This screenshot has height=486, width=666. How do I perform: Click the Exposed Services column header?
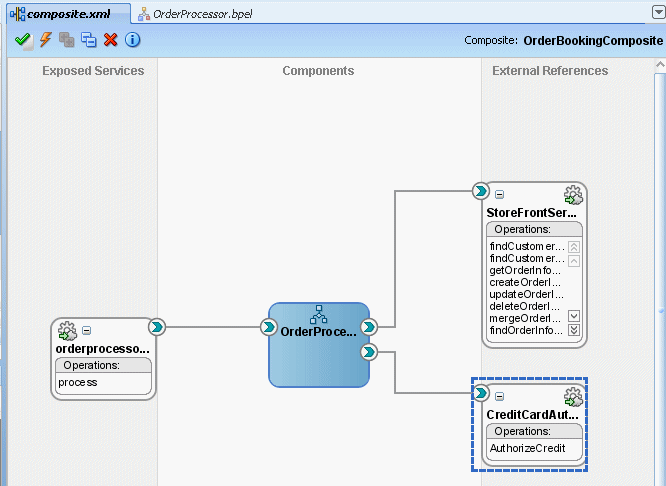(x=93, y=71)
